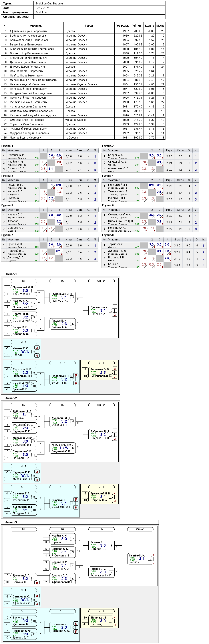
Task: Click the Рейтинг column header
Action: click(137, 25)
